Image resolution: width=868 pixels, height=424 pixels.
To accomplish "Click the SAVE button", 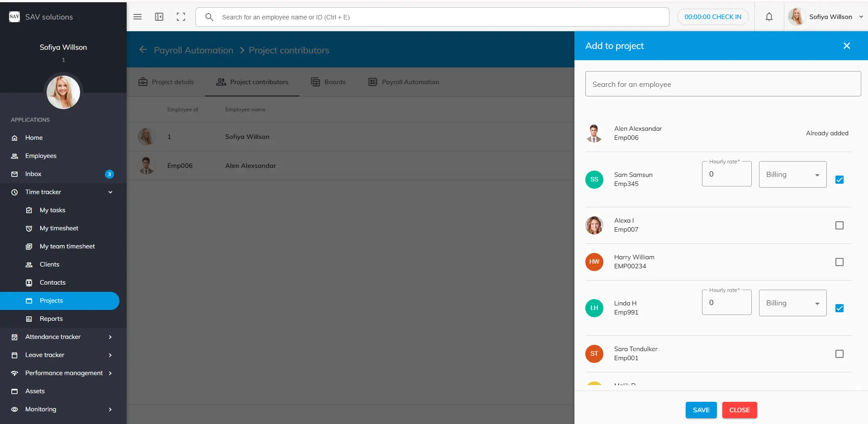I will coord(701,410).
